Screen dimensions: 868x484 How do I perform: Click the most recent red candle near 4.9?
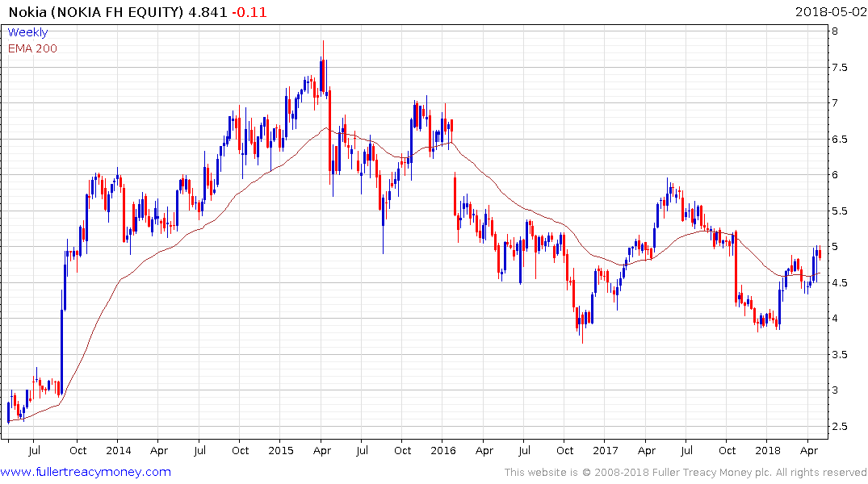(x=820, y=252)
